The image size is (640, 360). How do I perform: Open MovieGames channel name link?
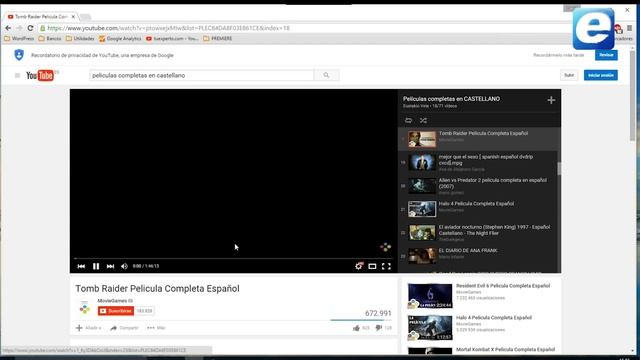tap(112, 301)
